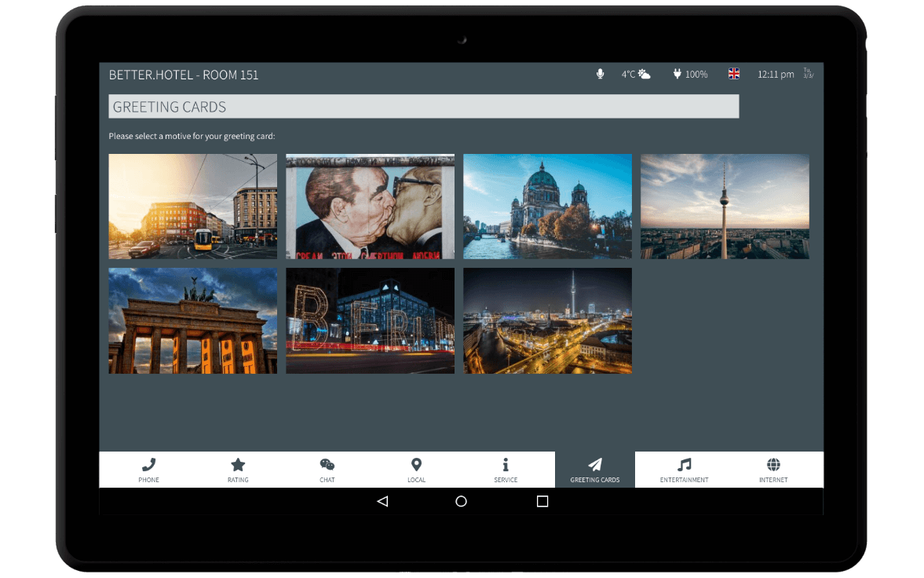Open the Phone tab

pos(148,470)
